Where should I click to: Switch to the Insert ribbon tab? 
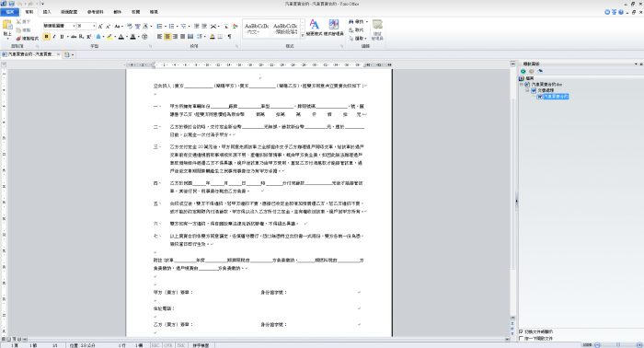47,12
